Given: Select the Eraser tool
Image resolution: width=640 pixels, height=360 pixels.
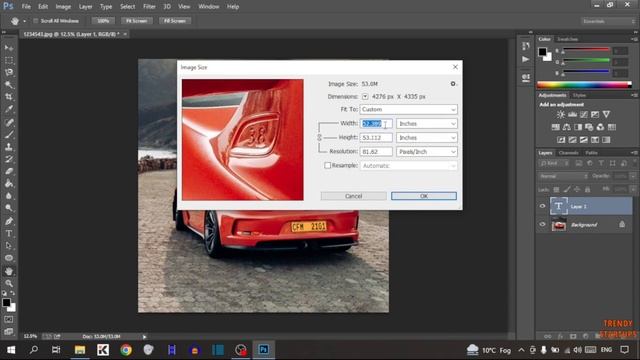Looking at the screenshot, I should 9,171.
